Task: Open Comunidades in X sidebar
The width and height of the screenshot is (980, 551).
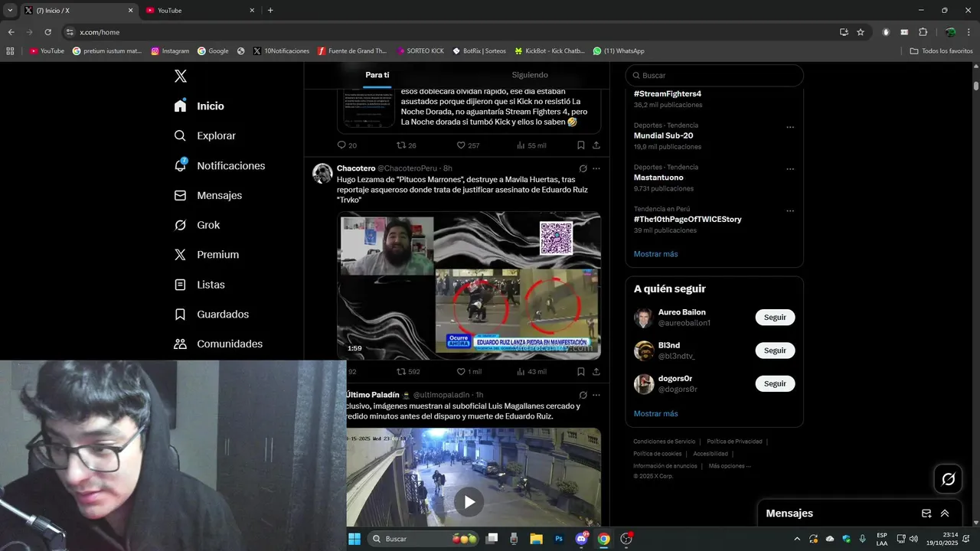Action: coord(218,344)
